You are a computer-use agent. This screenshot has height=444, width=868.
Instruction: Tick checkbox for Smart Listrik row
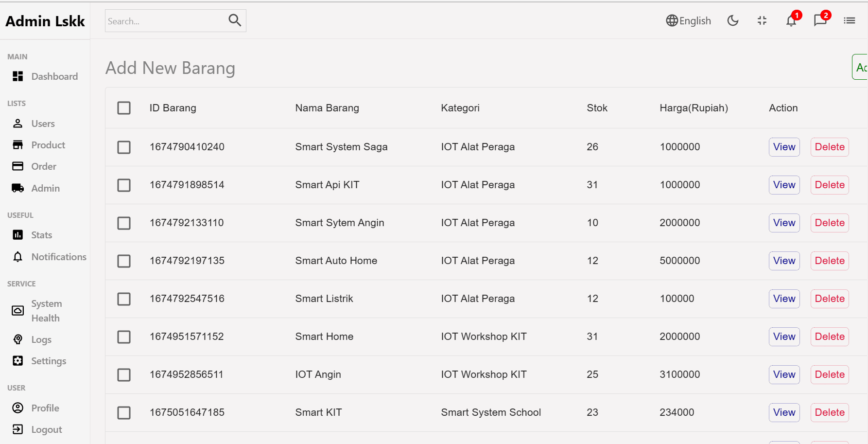pos(124,299)
